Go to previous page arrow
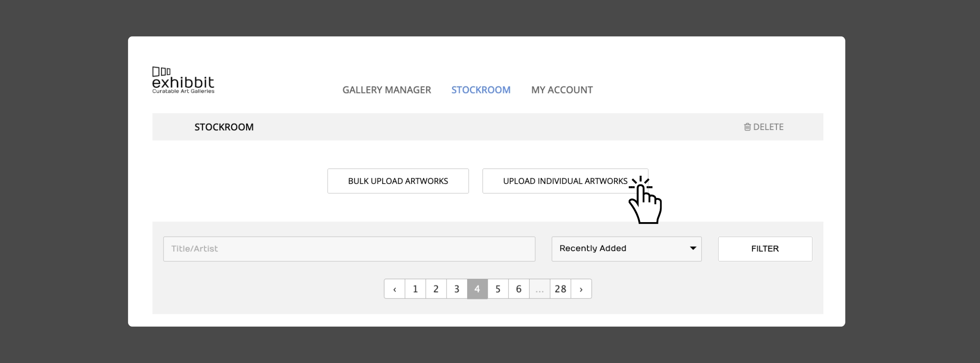Viewport: 980px width, 363px height. tap(394, 289)
